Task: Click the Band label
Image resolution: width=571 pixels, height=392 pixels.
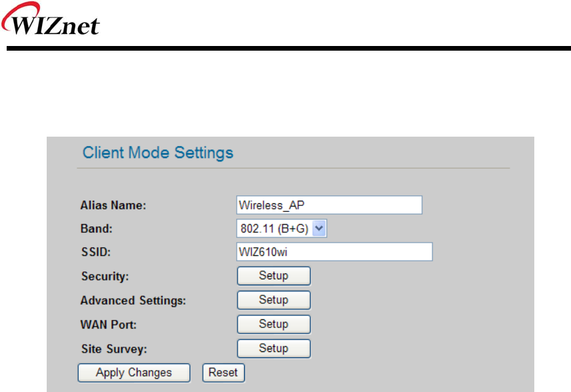Action: [x=97, y=229]
